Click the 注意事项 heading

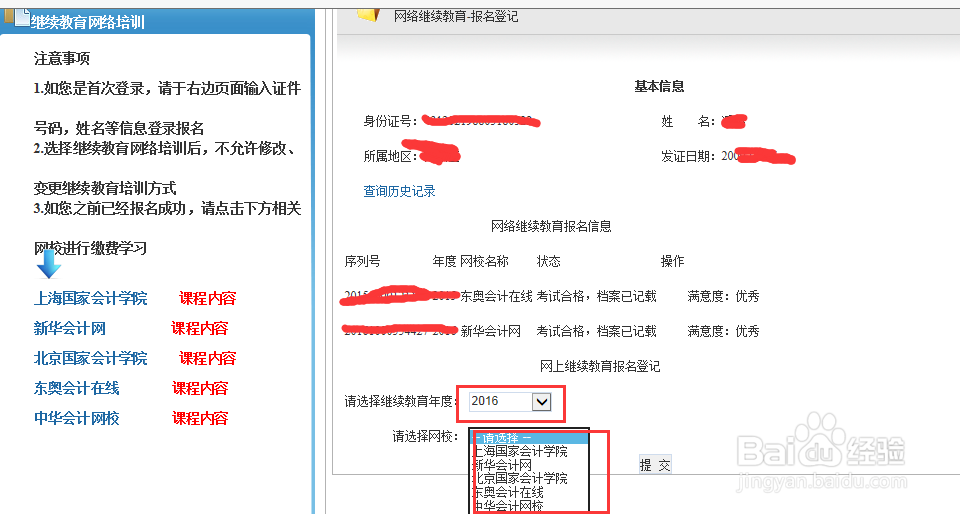click(62, 58)
